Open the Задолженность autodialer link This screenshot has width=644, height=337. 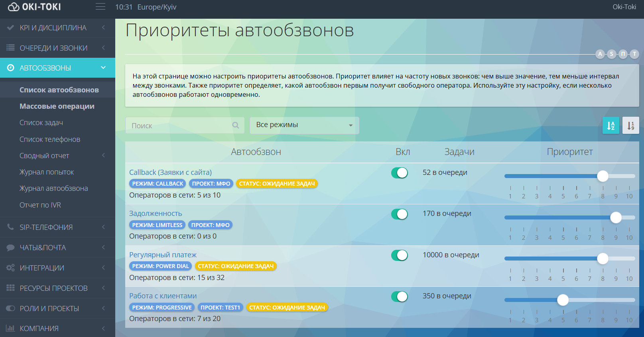click(156, 214)
